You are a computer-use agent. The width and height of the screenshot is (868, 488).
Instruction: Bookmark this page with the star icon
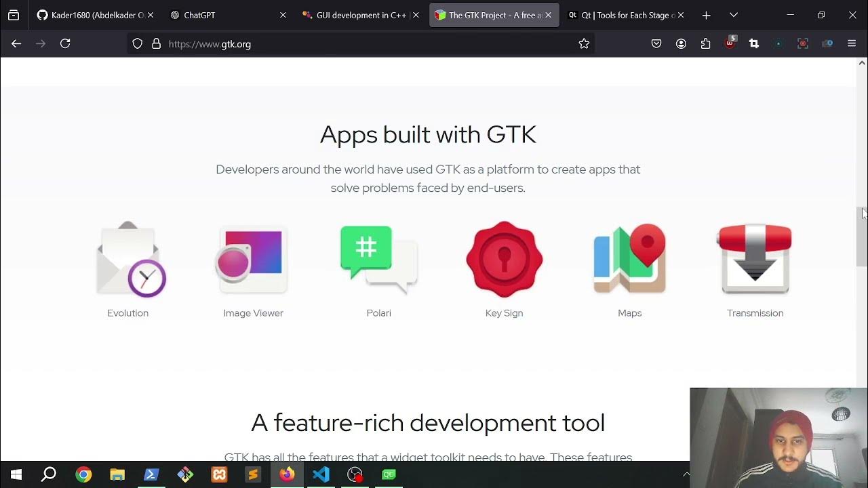click(x=584, y=43)
